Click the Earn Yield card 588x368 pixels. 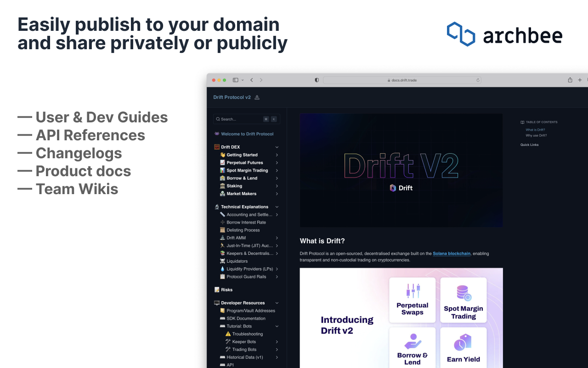463,347
